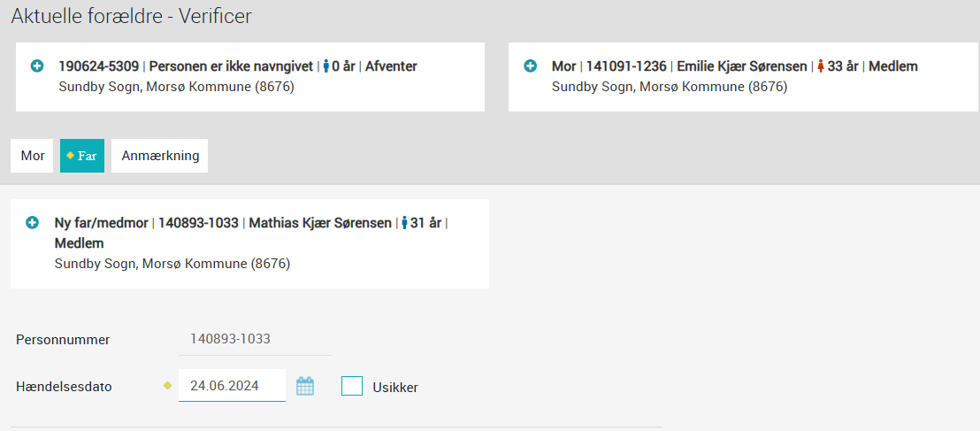Click into the Hændelsesdato date field
The image size is (980, 431).
tap(232, 385)
